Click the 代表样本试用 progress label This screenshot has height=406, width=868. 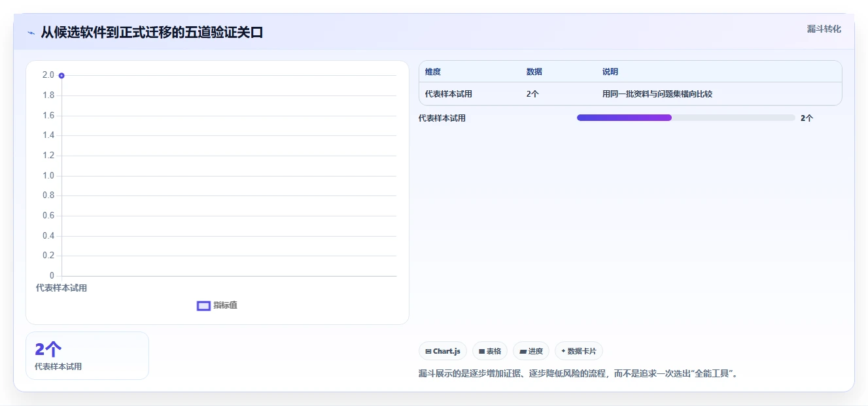click(442, 118)
